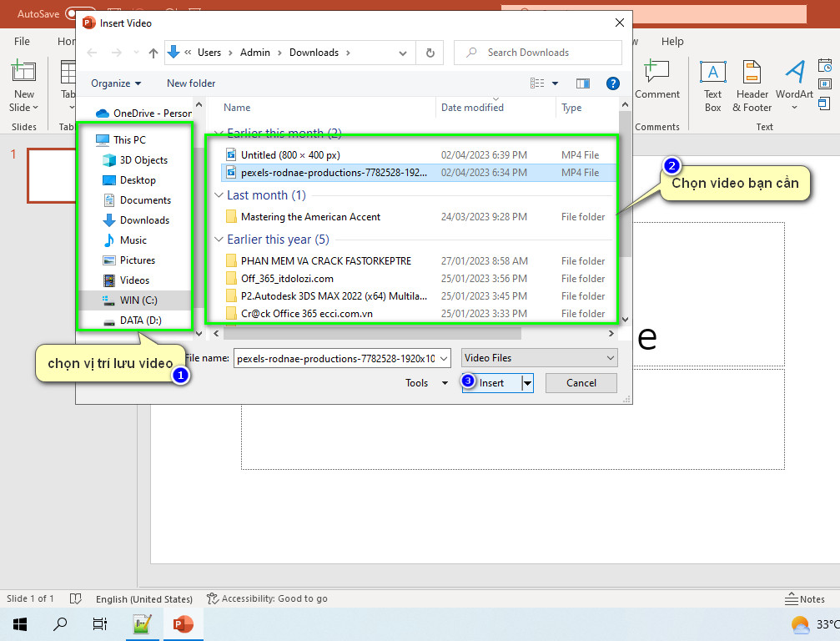Screen dimensions: 840x641
Task: Open Notes pane from status bar
Action: (x=805, y=599)
